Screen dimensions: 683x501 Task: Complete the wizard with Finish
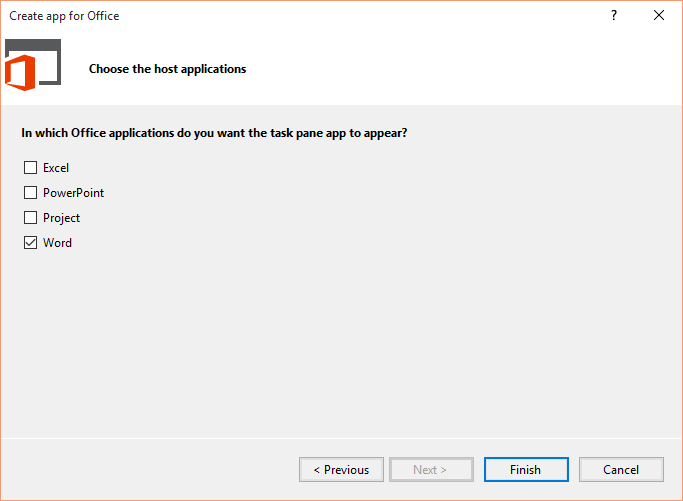pos(526,470)
